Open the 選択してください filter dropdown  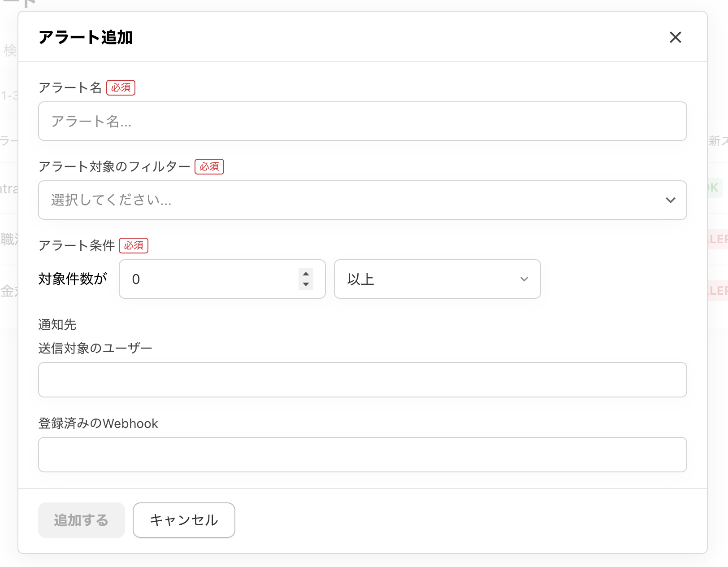click(350, 200)
